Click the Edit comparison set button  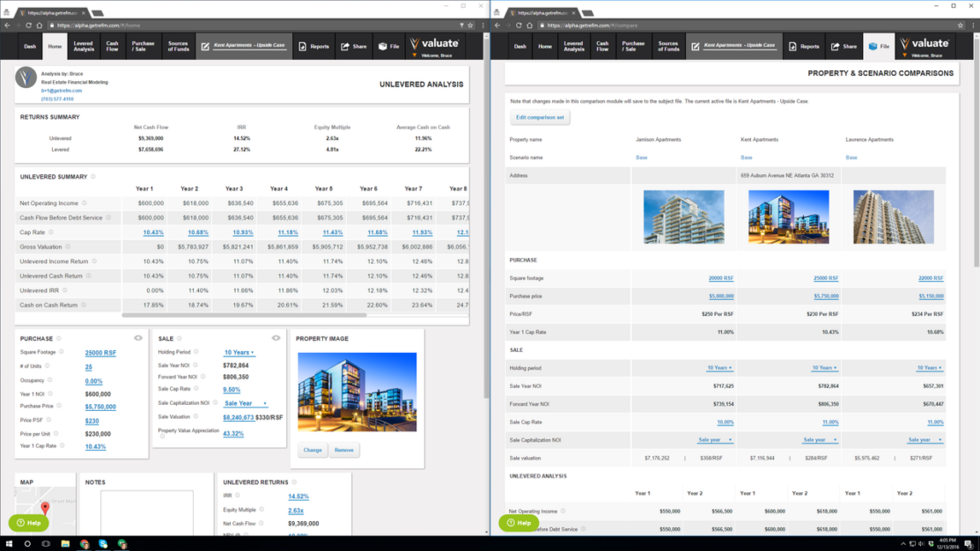540,117
